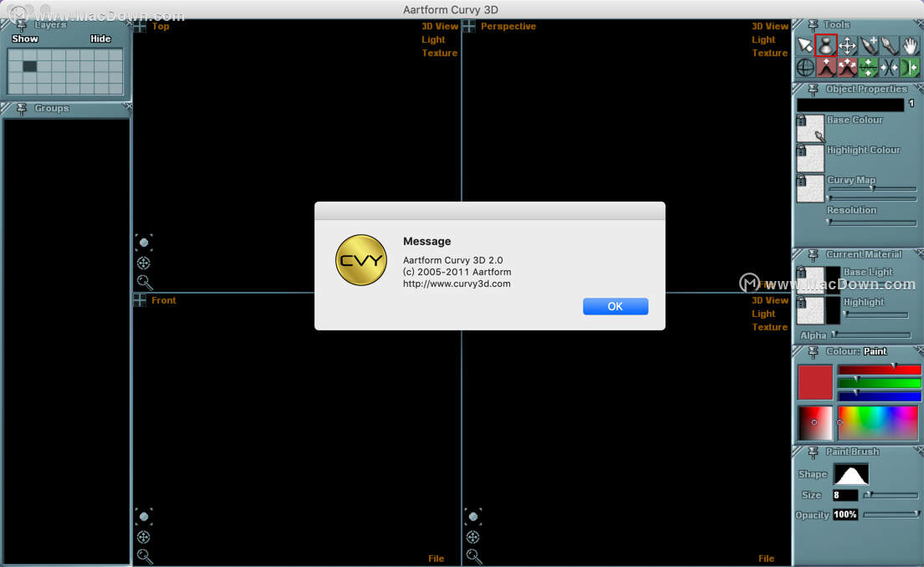Image resolution: width=924 pixels, height=567 pixels.
Task: Toggle pin on Paint Brush panel
Action: [814, 452]
